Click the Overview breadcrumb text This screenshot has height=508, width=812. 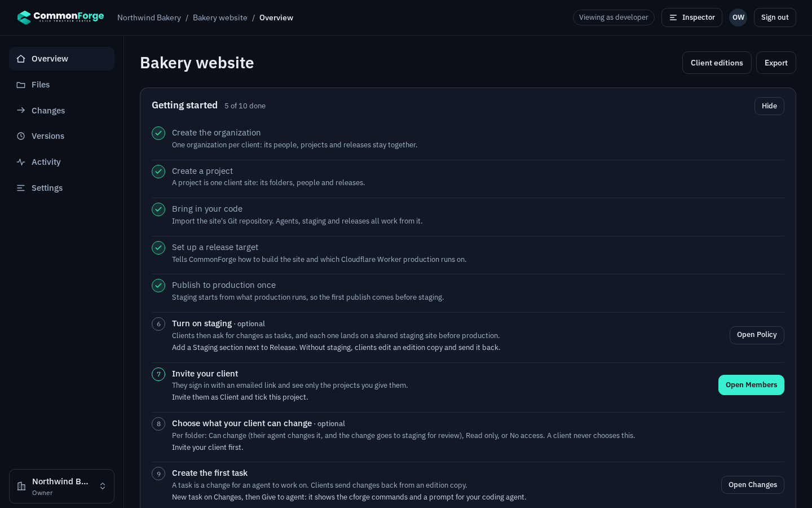[276, 17]
